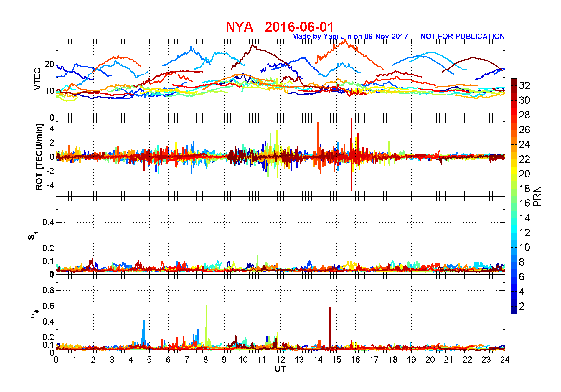Click x-axis tick label 12

(x=280, y=360)
